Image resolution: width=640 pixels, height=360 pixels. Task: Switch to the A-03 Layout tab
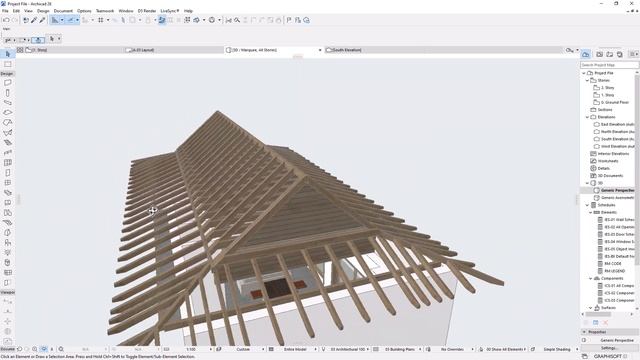click(173, 50)
